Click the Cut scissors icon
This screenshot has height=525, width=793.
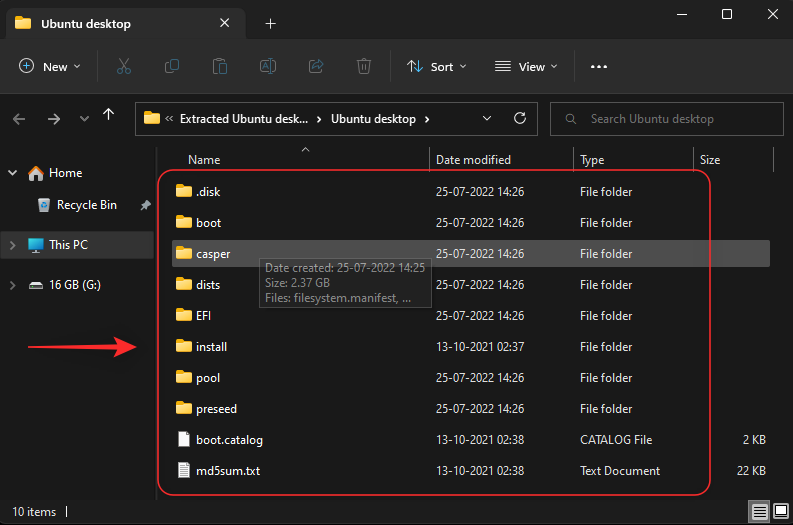pyautogui.click(x=123, y=66)
